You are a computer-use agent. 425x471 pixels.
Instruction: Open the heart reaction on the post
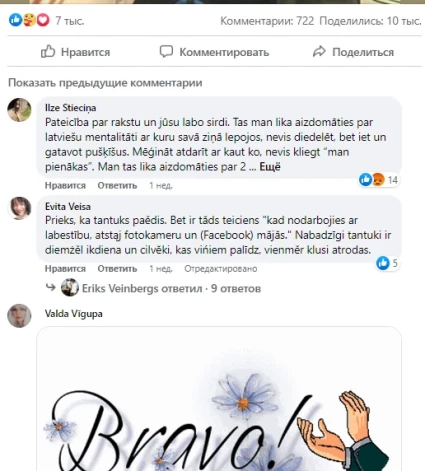(x=43, y=20)
